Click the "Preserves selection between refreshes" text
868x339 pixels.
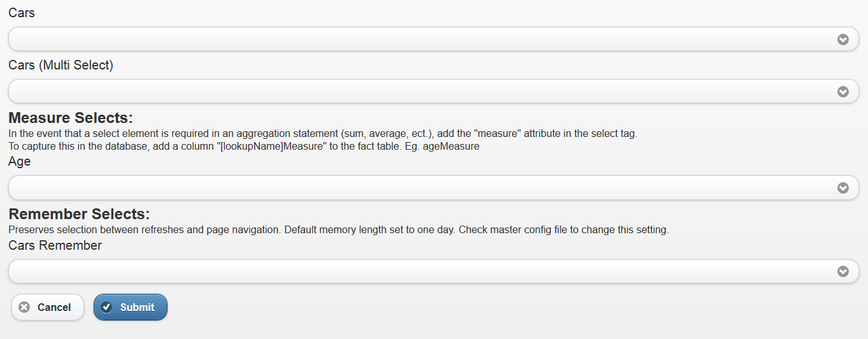click(338, 230)
